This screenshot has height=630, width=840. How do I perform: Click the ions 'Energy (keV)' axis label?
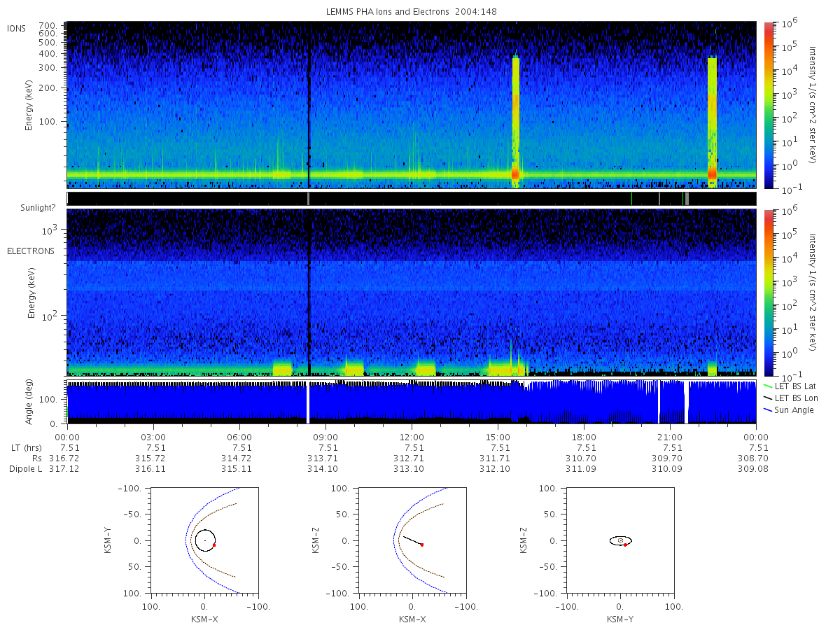(x=30, y=105)
